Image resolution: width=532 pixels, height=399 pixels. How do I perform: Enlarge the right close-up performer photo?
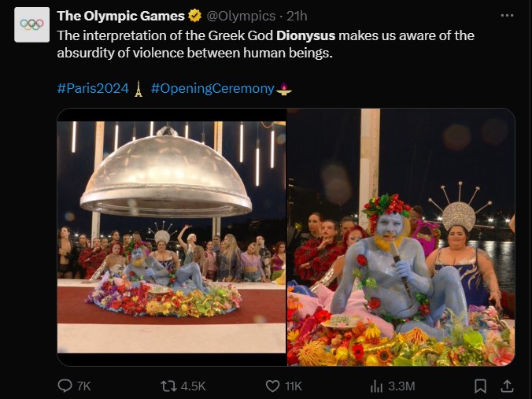401,237
